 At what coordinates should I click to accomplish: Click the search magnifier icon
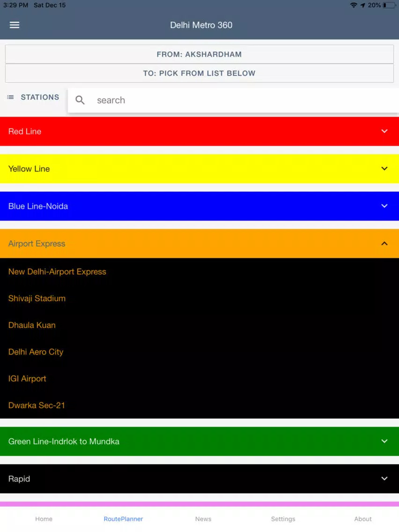tap(80, 100)
